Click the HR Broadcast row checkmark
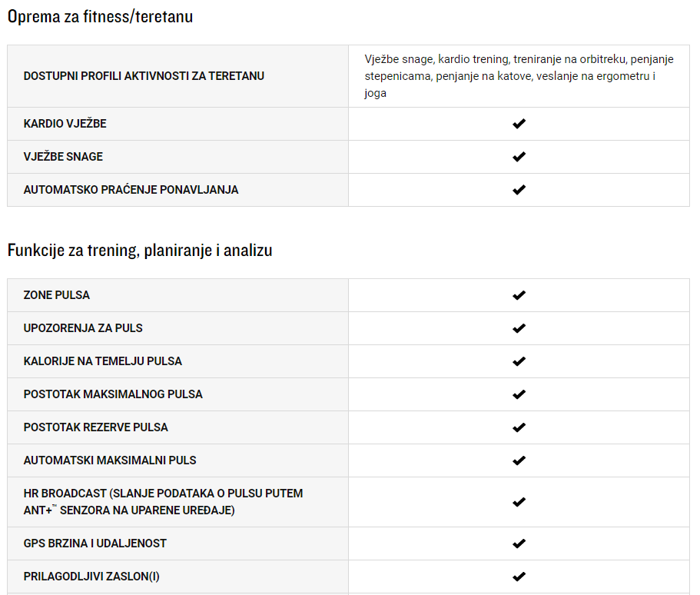This screenshot has height=595, width=700. (x=519, y=502)
